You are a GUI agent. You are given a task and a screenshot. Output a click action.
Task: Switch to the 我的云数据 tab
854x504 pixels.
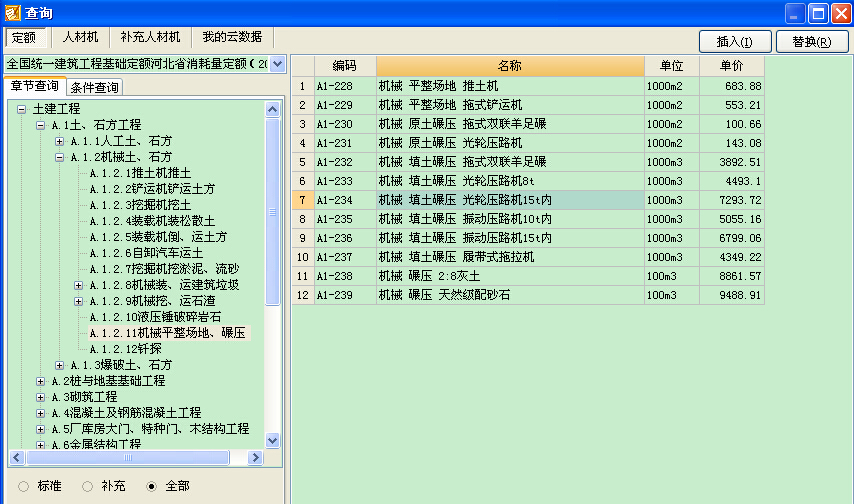(x=233, y=37)
